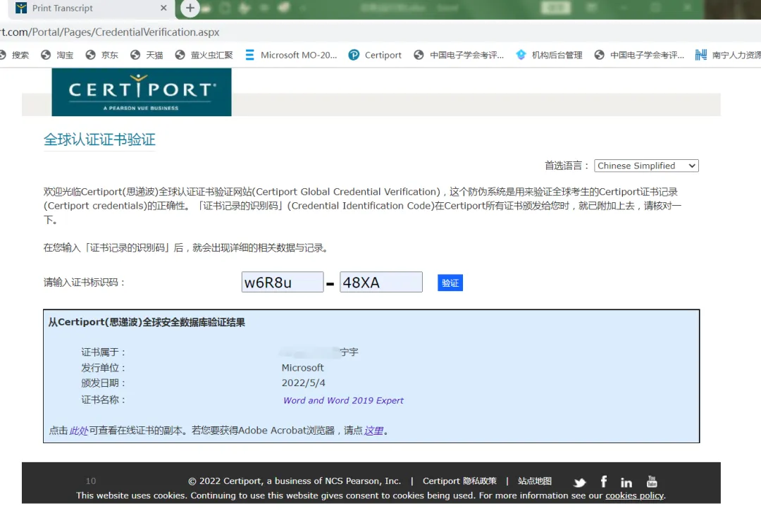Image resolution: width=761 pixels, height=532 pixels.
Task: Open Certiport 隐私政策 footer link
Action: click(459, 481)
